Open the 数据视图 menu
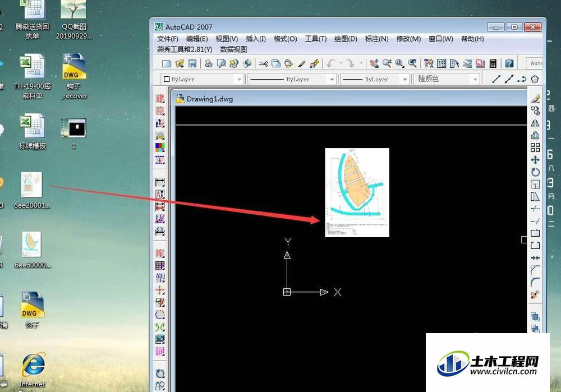 (x=233, y=49)
